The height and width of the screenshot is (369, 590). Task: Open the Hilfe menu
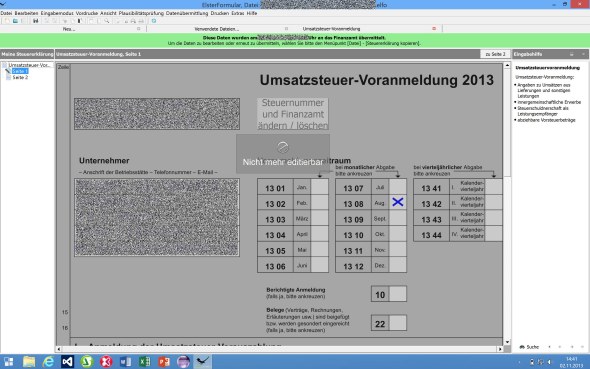pyautogui.click(x=252, y=13)
